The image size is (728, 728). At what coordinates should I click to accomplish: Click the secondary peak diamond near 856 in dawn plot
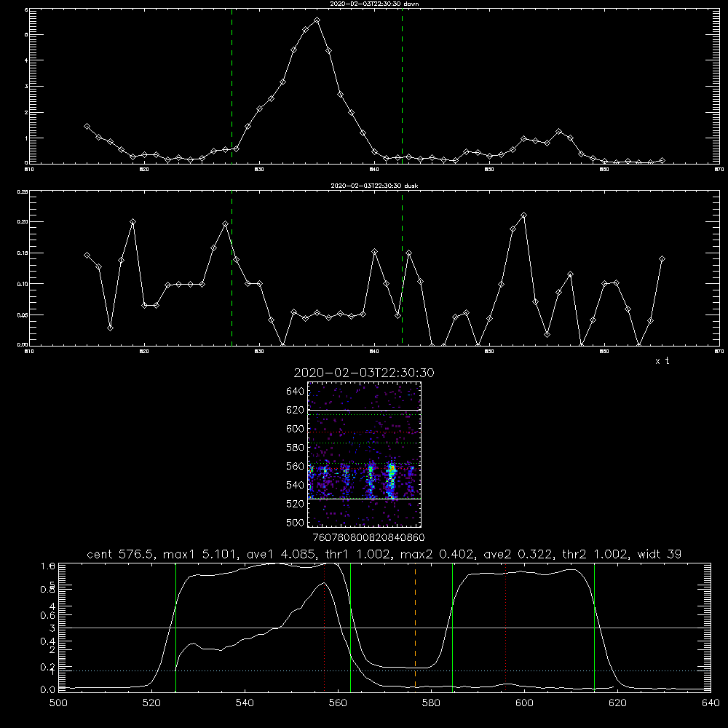(x=558, y=132)
